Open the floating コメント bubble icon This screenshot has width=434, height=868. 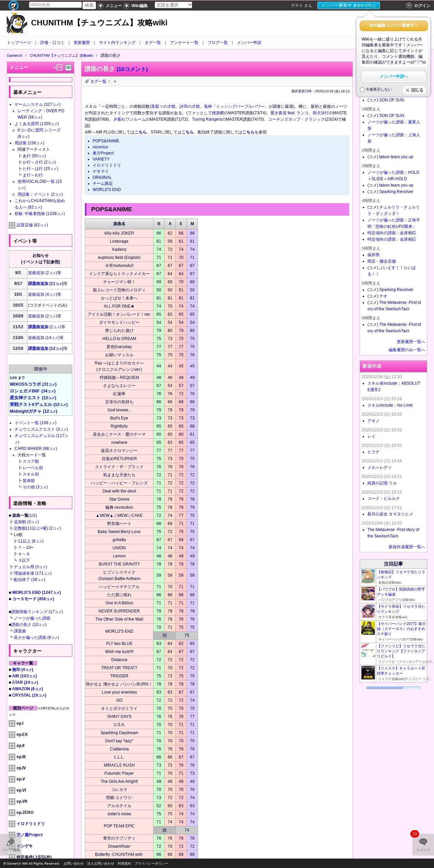423,841
